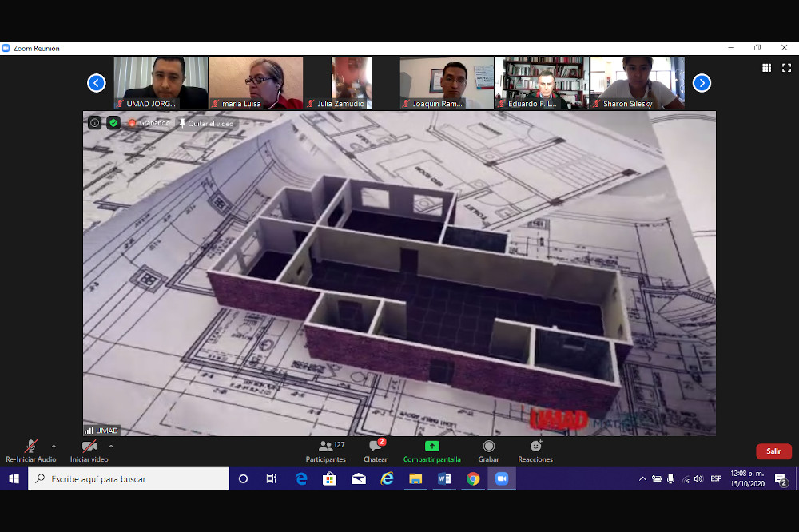799x532 pixels.
Task: Open the Participantes panel
Action: [325, 451]
